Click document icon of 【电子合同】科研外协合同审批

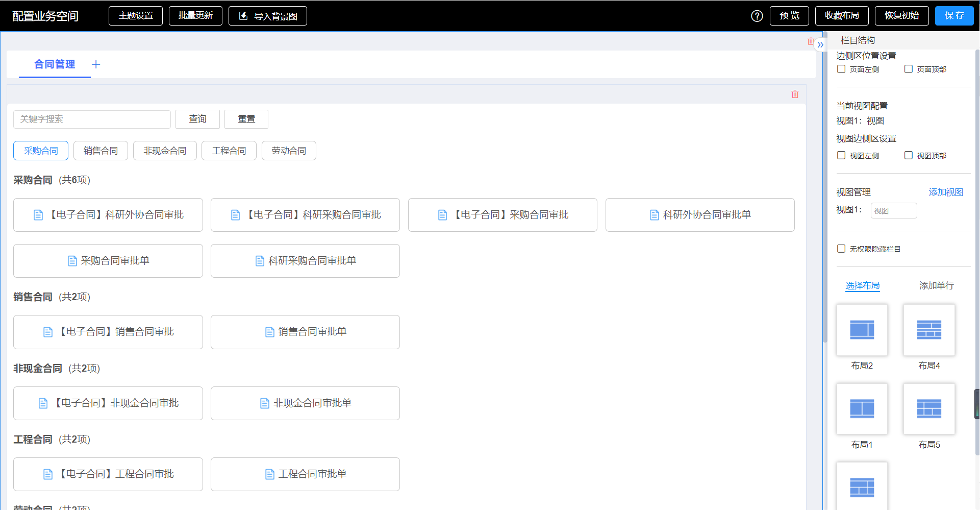point(38,215)
